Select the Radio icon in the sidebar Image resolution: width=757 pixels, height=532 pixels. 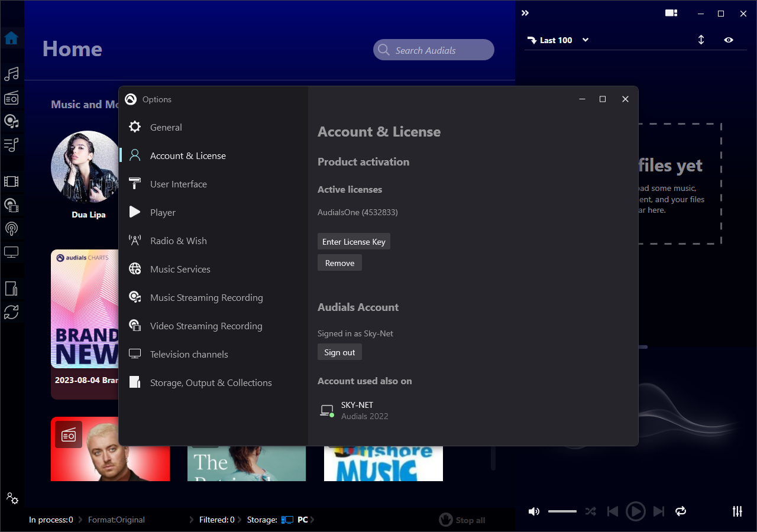tap(12, 98)
